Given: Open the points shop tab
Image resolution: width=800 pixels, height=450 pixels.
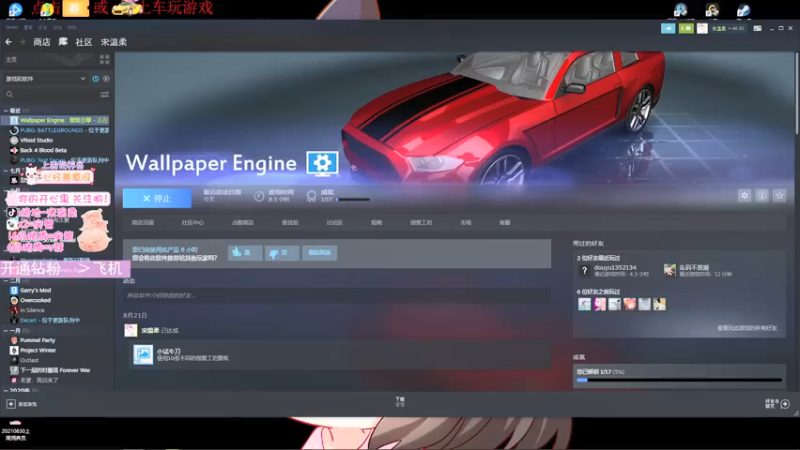Looking at the screenshot, I should [242, 222].
